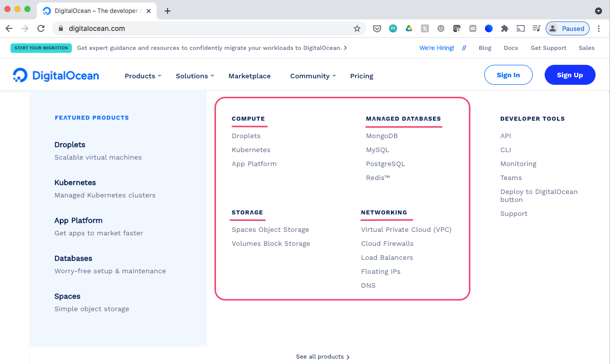Click the green 'm' extension icon
This screenshot has height=364, width=610.
pyautogui.click(x=393, y=28)
